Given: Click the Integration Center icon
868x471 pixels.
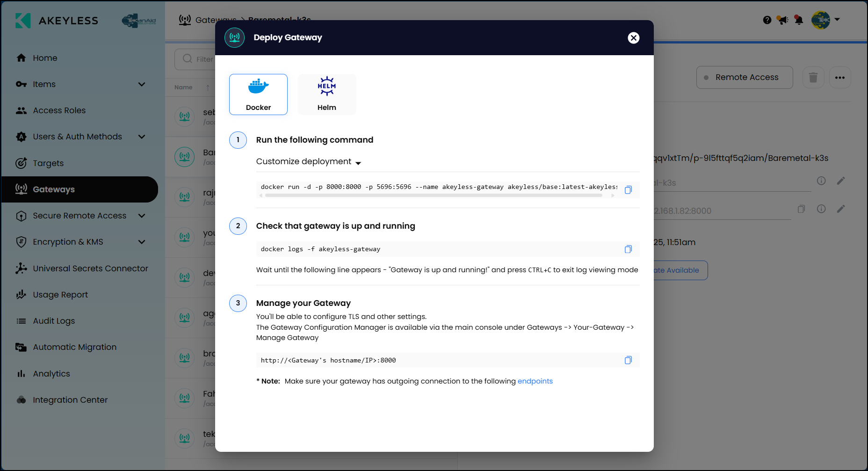Looking at the screenshot, I should [21, 400].
